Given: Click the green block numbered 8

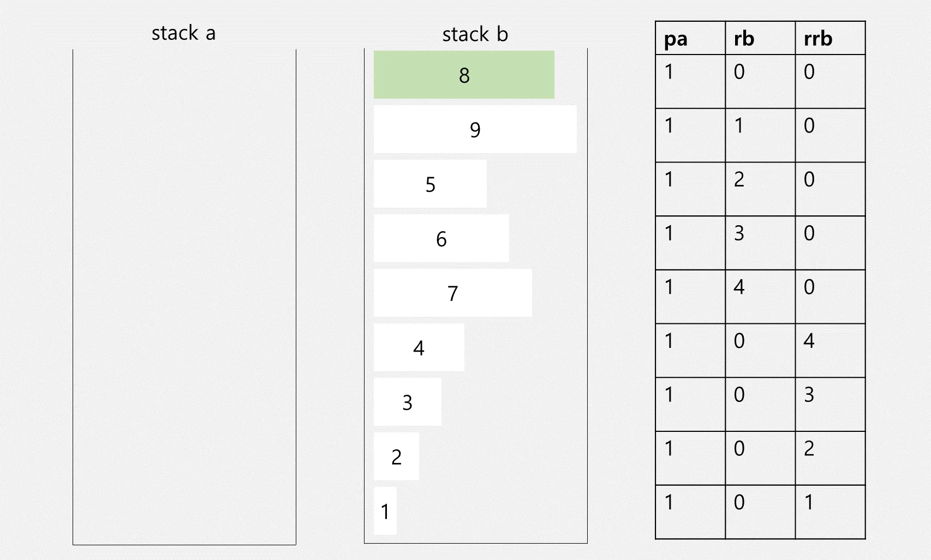Looking at the screenshot, I should [x=464, y=75].
